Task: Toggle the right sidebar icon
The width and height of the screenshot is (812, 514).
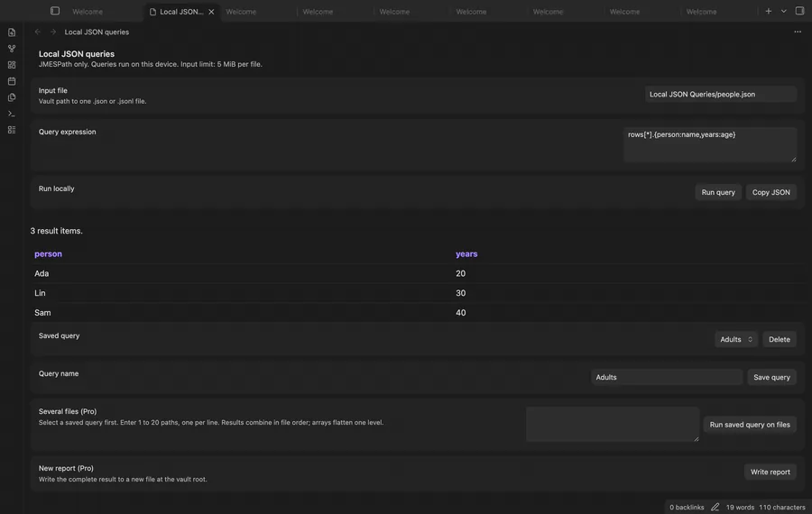Action: (x=799, y=11)
